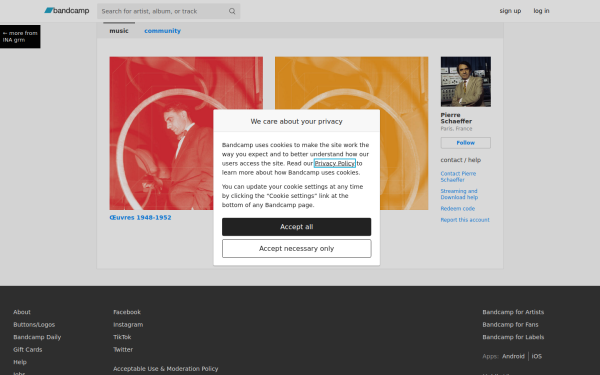Choose Accept necessary only

tap(297, 248)
